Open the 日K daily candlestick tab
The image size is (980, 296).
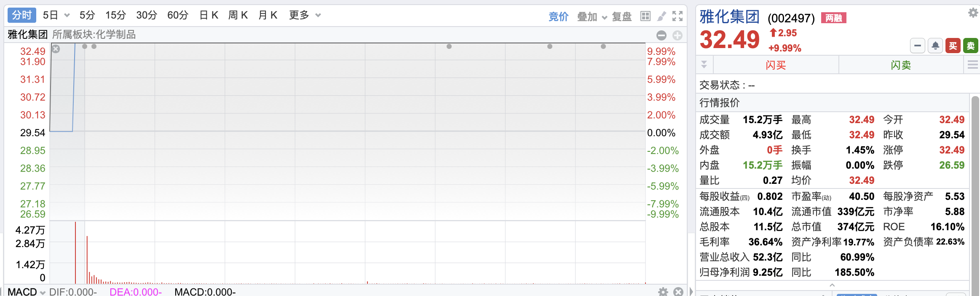tap(209, 15)
